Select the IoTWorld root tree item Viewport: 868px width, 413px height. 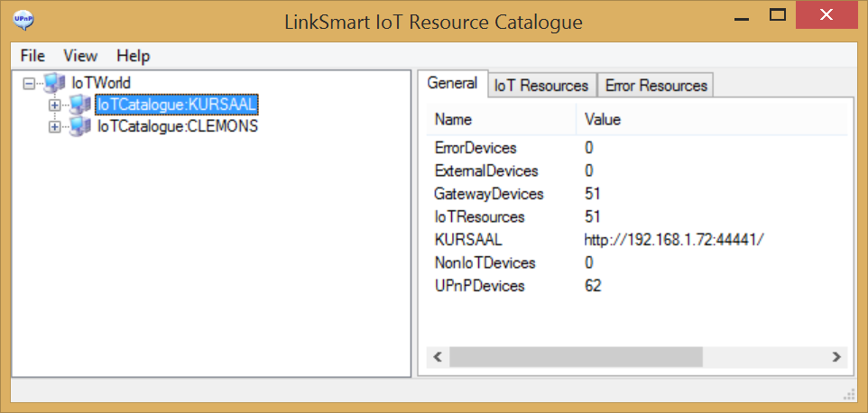coord(101,84)
